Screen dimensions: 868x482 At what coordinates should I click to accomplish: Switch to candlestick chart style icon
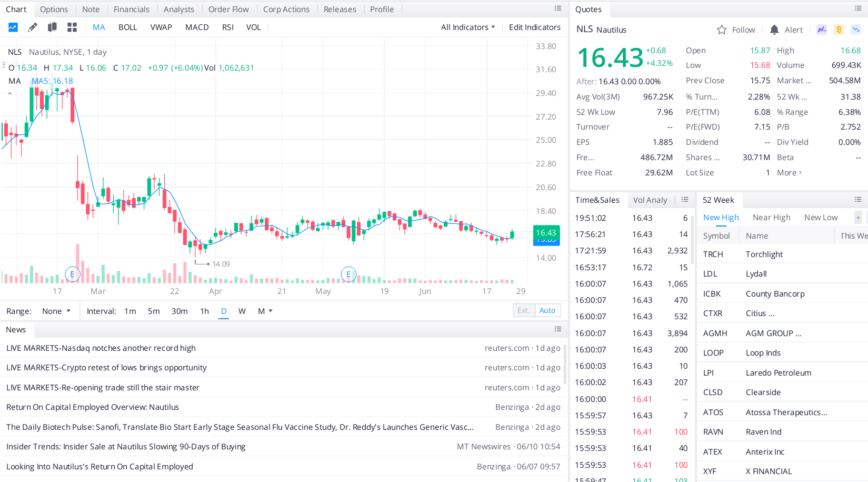click(x=52, y=27)
